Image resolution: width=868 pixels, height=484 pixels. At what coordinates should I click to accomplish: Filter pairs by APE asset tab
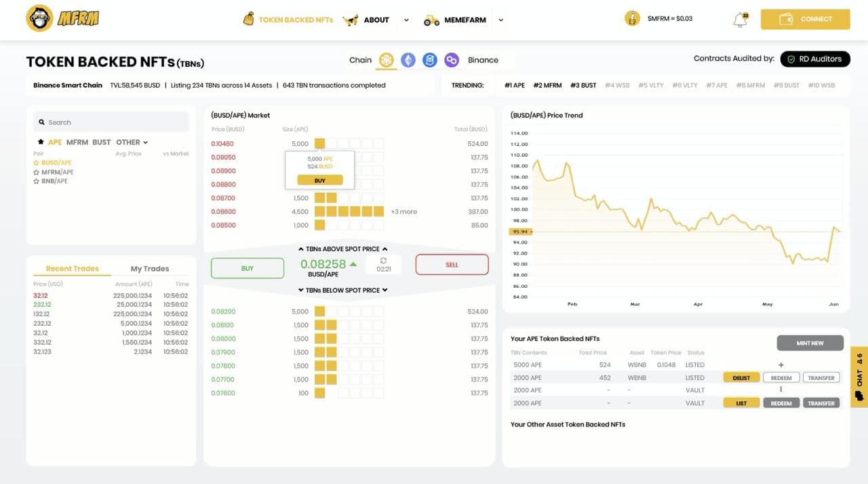click(55, 142)
